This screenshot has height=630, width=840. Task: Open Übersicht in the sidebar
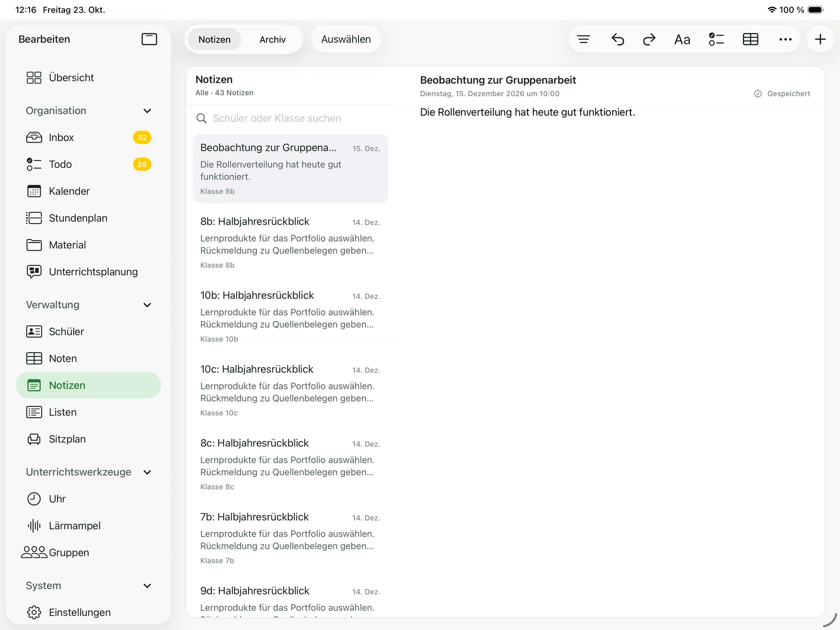tap(88, 77)
